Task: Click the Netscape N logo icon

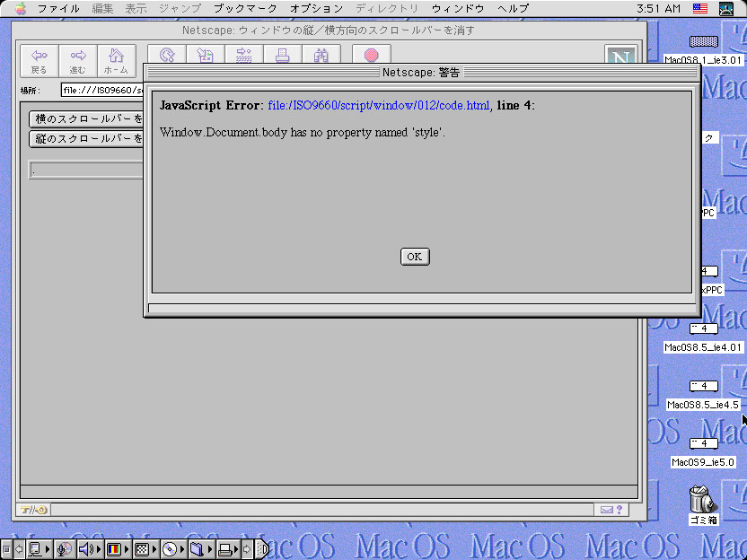Action: click(x=620, y=55)
